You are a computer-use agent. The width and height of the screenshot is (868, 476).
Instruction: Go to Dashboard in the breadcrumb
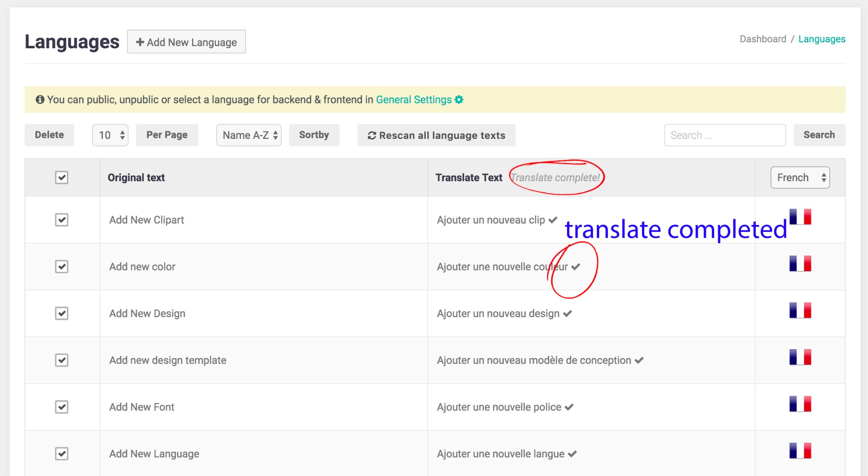(x=762, y=39)
